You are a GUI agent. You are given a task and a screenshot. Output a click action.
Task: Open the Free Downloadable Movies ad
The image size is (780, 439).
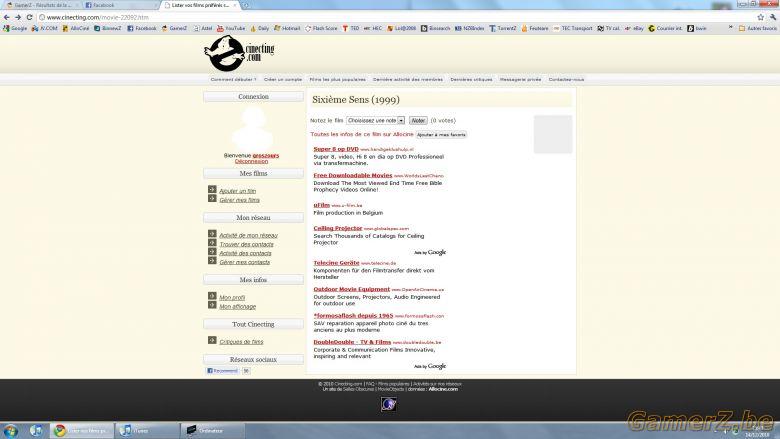click(353, 176)
